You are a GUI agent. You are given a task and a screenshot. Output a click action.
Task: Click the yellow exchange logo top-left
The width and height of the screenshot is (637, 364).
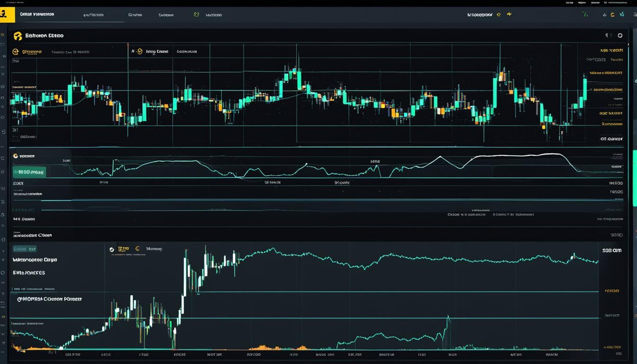(x=7, y=14)
